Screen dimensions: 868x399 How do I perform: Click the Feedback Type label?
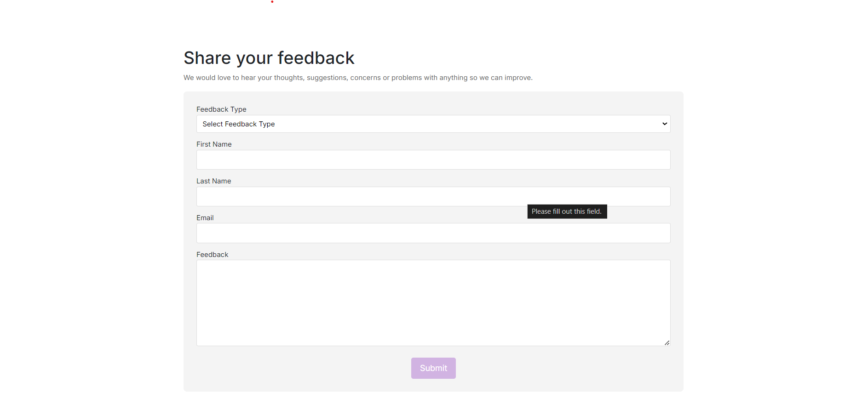pyautogui.click(x=221, y=109)
